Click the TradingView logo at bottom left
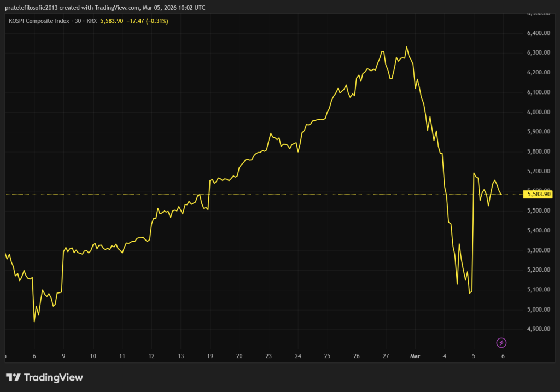 tap(44, 377)
